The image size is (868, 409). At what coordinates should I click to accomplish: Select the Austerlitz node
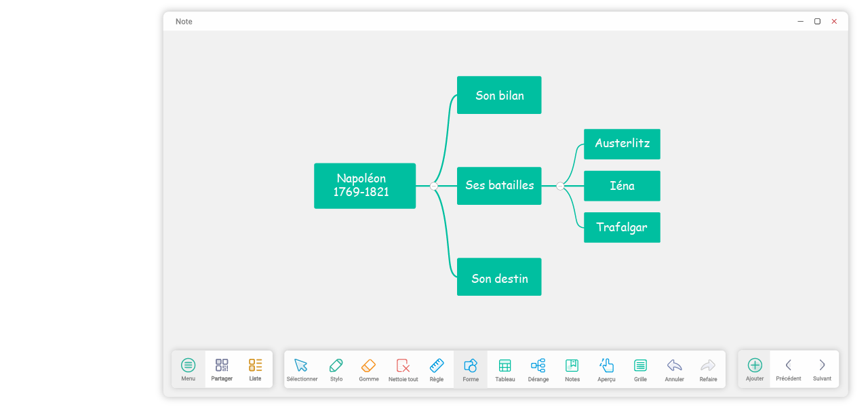(x=622, y=144)
